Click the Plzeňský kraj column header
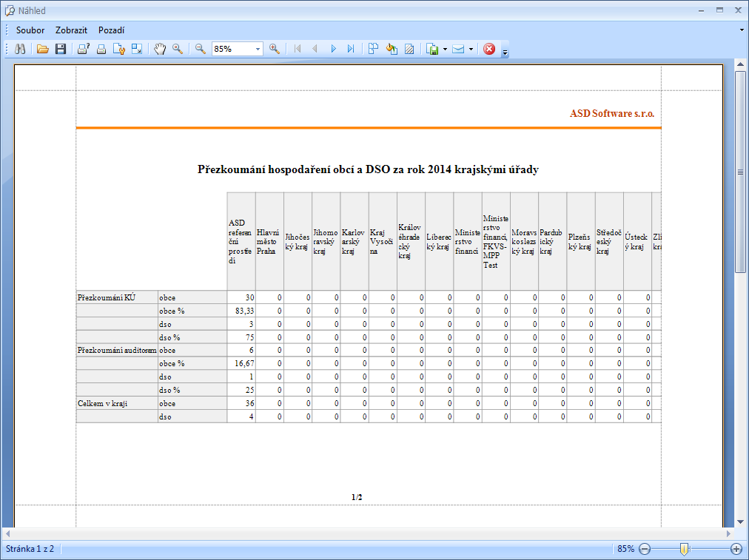This screenshot has height=560, width=749. click(x=580, y=242)
